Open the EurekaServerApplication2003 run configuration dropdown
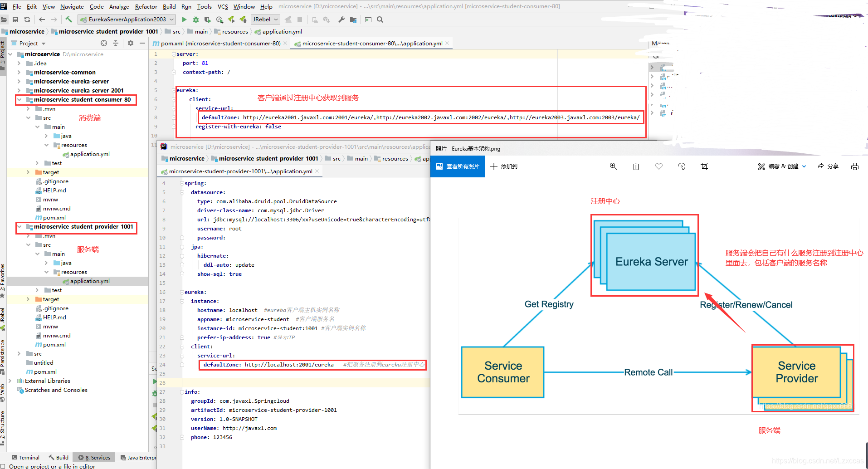868x469 pixels. coord(127,20)
